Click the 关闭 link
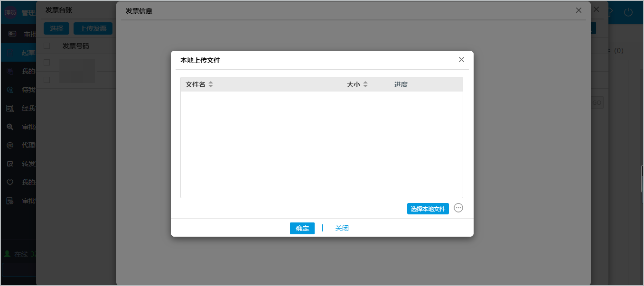This screenshot has height=286, width=644. click(342, 228)
